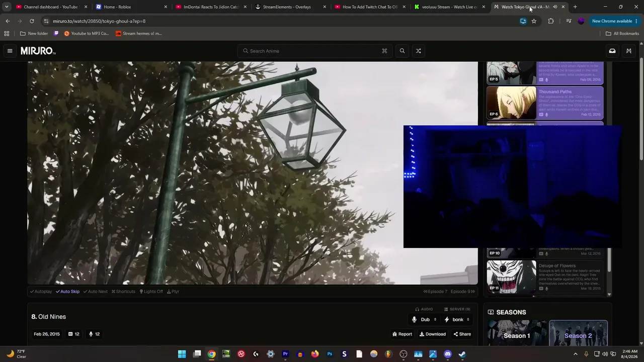Open the Miruro profile icon at the header's right end

pyautogui.click(x=628, y=51)
